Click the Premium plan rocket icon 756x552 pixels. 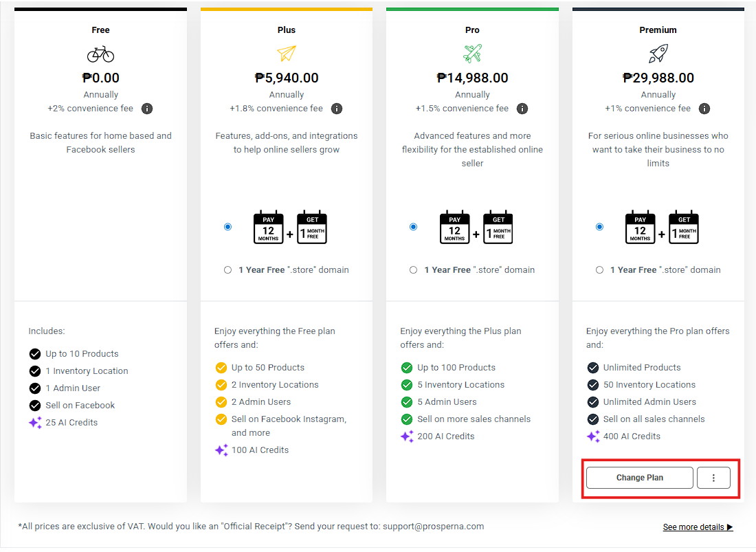(658, 54)
